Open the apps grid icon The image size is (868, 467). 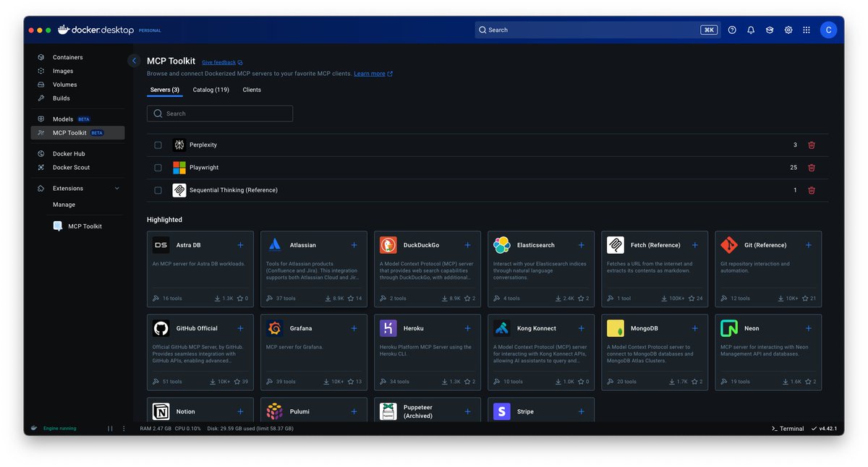(x=807, y=30)
